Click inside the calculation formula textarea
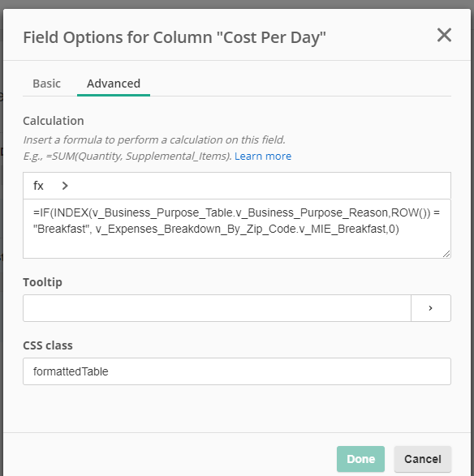 click(x=237, y=229)
